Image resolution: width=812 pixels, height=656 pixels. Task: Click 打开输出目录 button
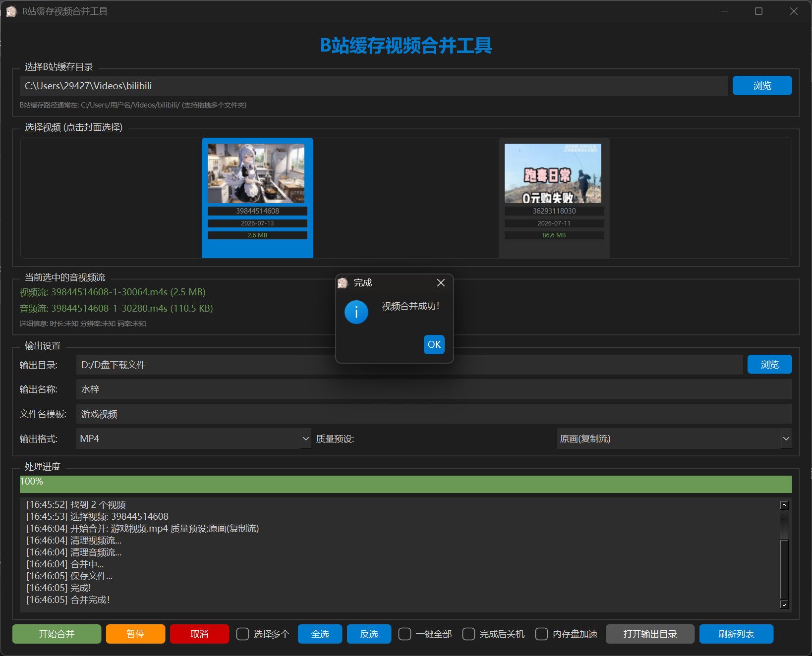pos(650,634)
